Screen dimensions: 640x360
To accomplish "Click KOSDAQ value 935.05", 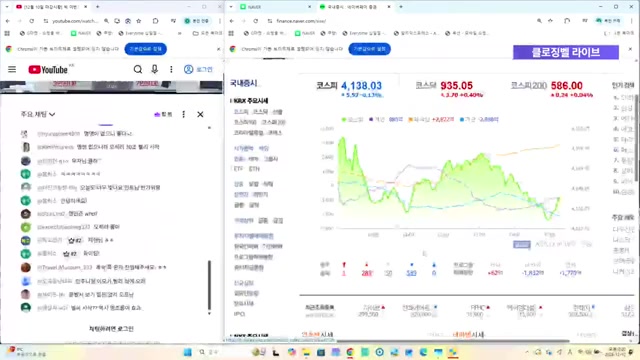I will [456, 86].
